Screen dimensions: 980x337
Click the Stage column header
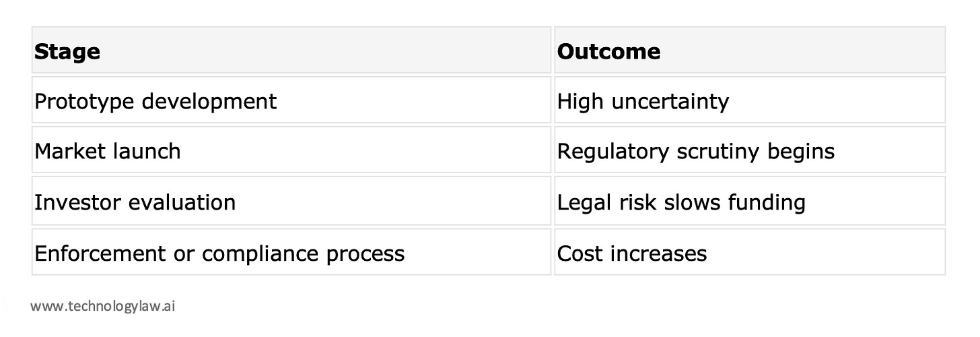[x=291, y=50]
